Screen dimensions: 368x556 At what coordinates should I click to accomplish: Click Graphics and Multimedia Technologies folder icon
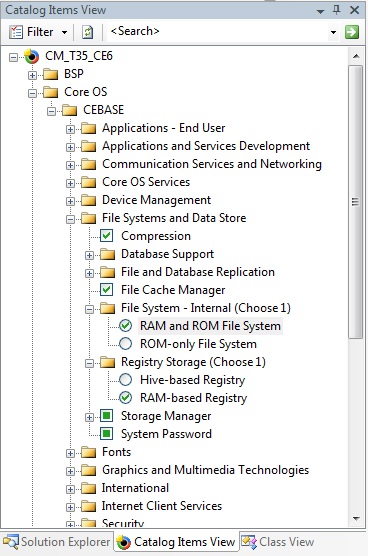click(88, 471)
